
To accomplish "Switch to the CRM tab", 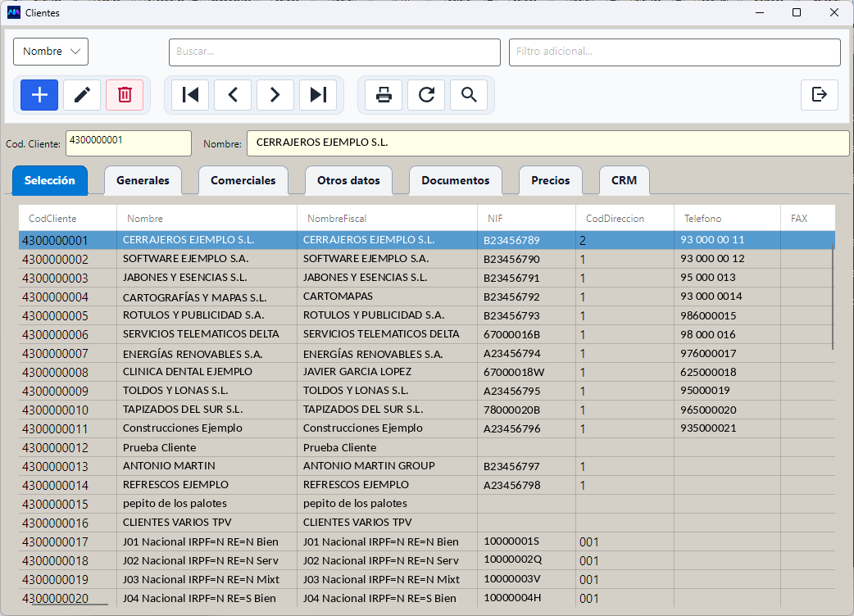I will [625, 180].
